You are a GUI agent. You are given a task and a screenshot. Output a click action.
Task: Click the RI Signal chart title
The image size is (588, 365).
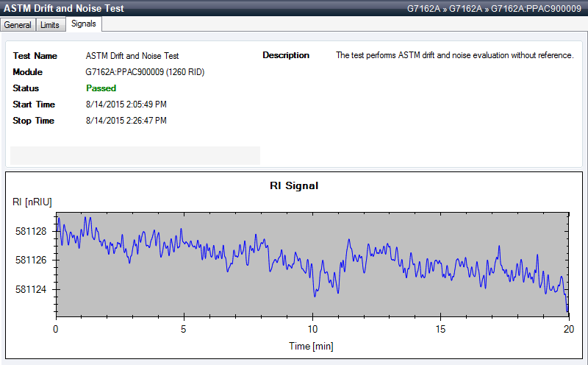pos(294,185)
